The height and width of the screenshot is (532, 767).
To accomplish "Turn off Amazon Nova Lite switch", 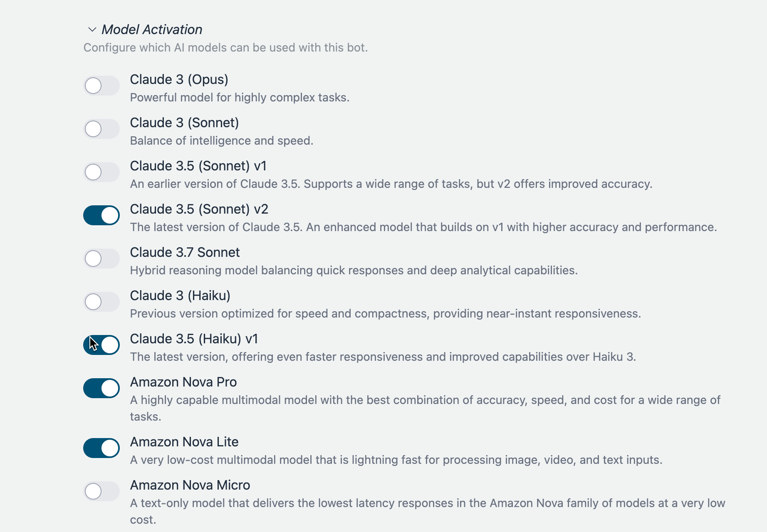I will (101, 448).
